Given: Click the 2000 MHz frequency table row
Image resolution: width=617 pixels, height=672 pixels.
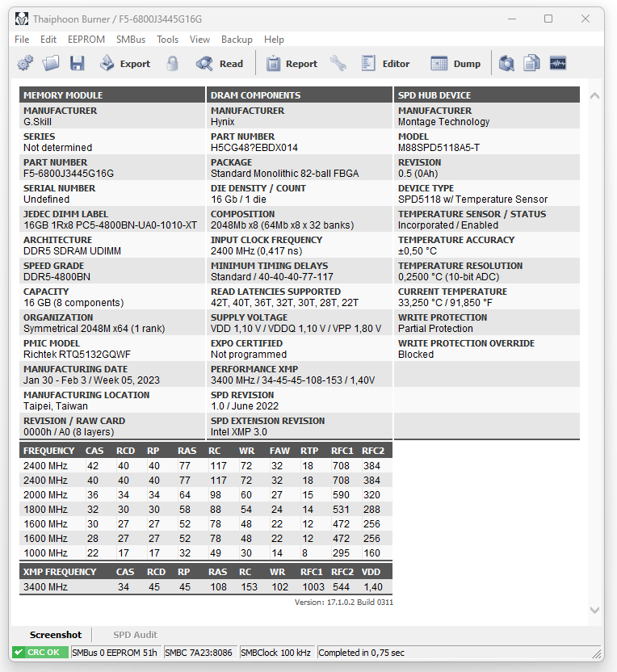Looking at the screenshot, I should 206,495.
